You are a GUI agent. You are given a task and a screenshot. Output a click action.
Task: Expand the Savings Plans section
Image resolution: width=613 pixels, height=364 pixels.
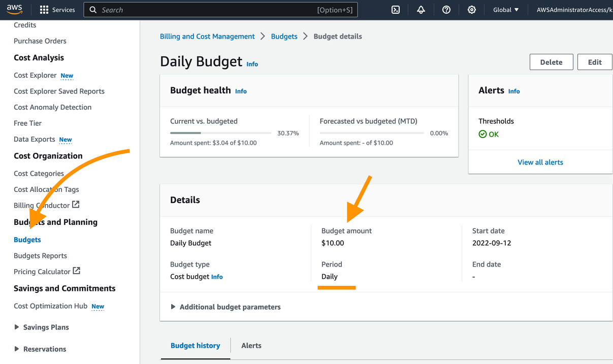(41, 327)
